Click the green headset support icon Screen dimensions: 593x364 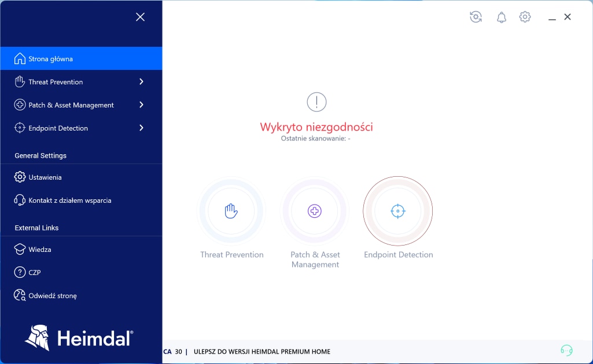pyautogui.click(x=566, y=351)
